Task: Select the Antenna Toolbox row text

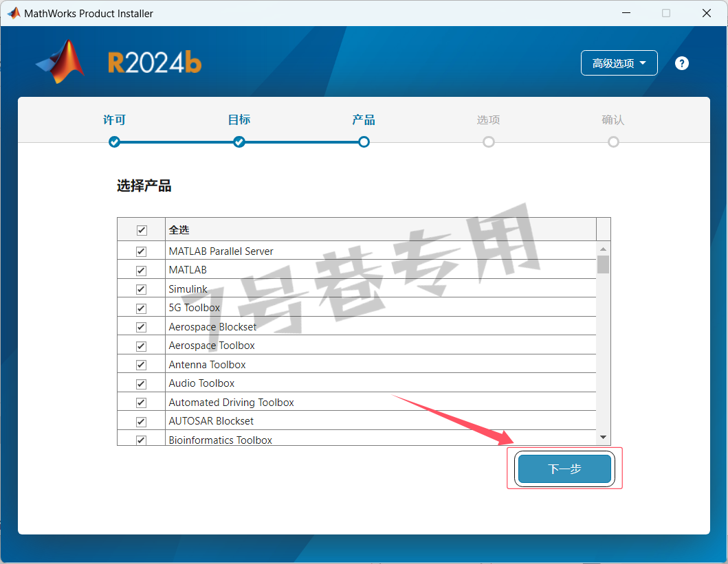Action: tap(207, 365)
